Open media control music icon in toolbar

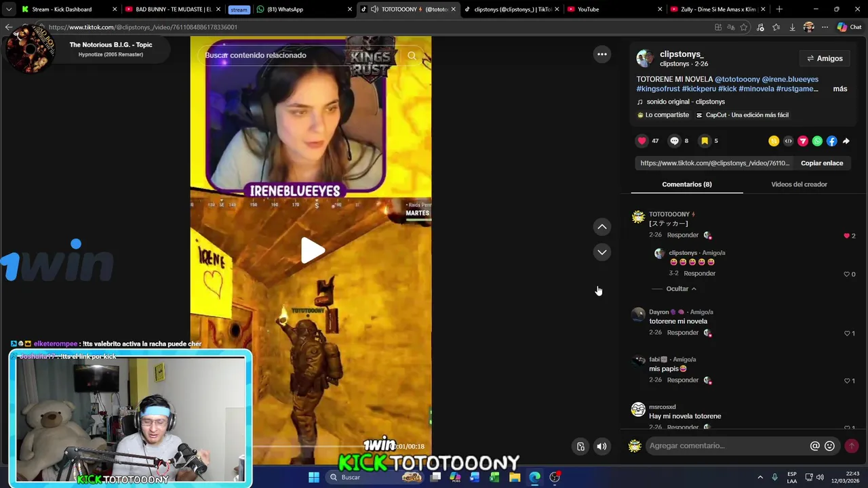click(x=760, y=27)
